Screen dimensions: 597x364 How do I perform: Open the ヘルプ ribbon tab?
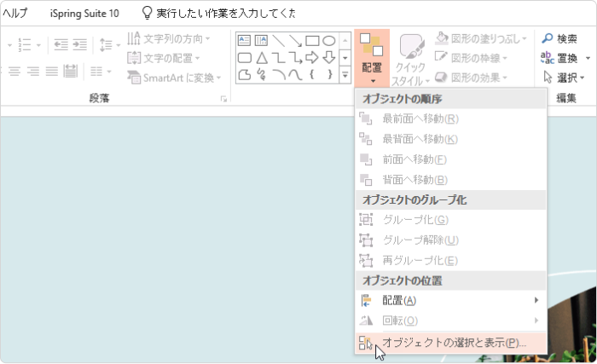(x=14, y=13)
